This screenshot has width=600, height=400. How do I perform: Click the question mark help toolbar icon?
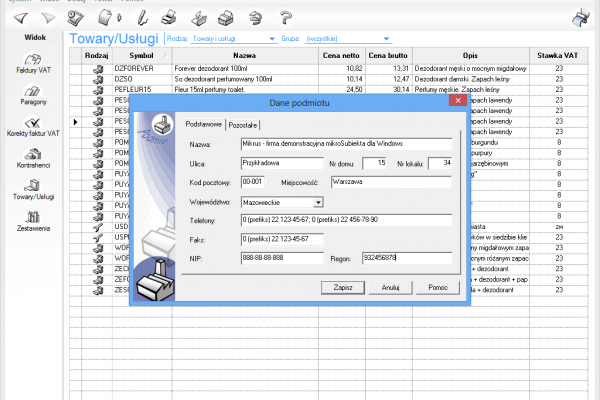click(286, 16)
